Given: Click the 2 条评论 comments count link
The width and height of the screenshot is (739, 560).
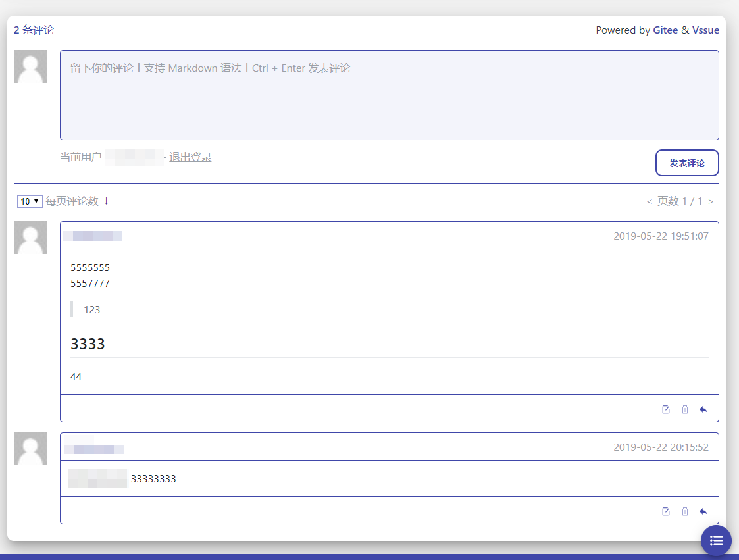Looking at the screenshot, I should [x=34, y=30].
